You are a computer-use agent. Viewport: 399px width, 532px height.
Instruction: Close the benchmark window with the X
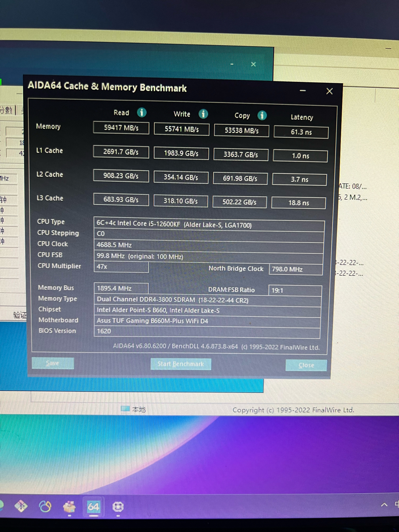[x=330, y=91]
